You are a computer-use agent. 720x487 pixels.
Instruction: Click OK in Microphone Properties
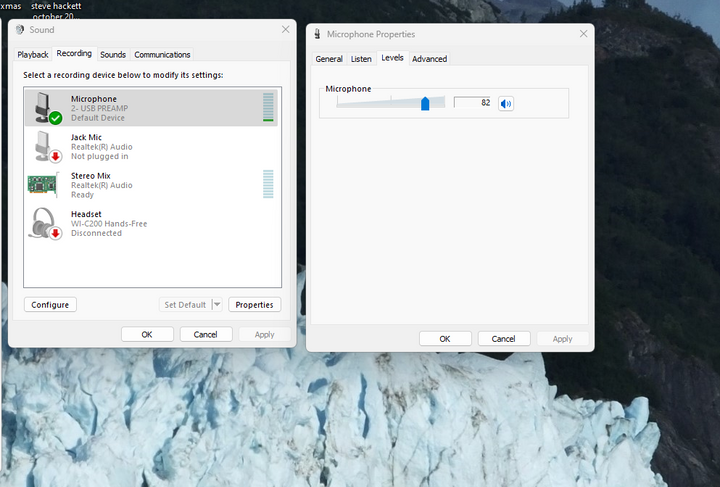[445, 339]
